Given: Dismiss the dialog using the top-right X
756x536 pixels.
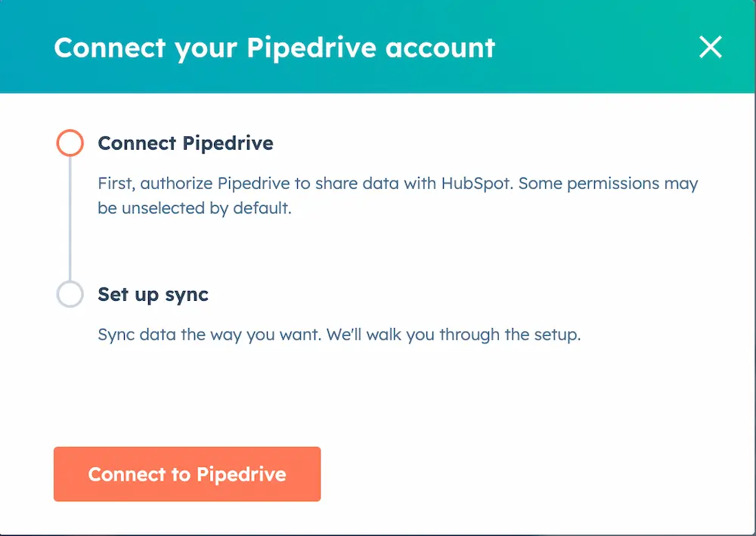Looking at the screenshot, I should pyautogui.click(x=711, y=47).
